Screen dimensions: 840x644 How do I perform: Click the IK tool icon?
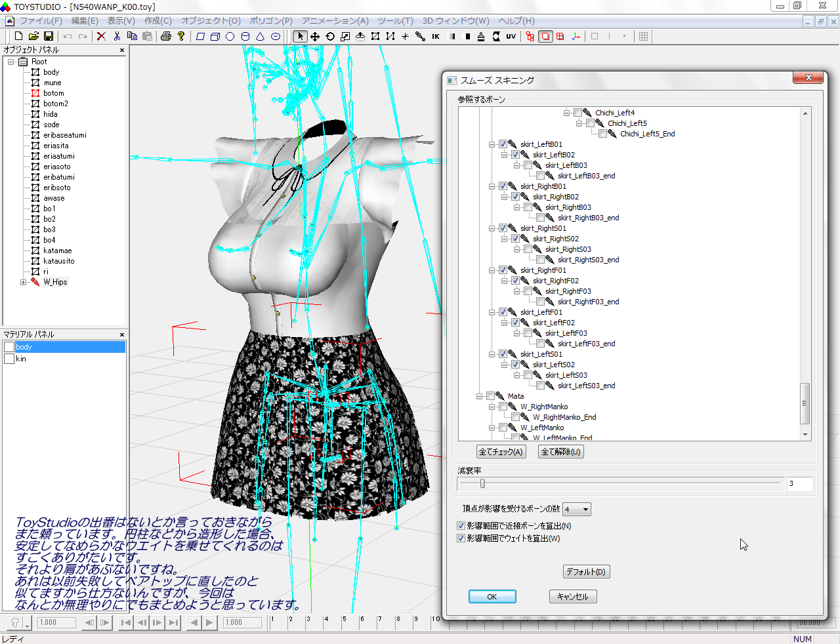(x=435, y=37)
